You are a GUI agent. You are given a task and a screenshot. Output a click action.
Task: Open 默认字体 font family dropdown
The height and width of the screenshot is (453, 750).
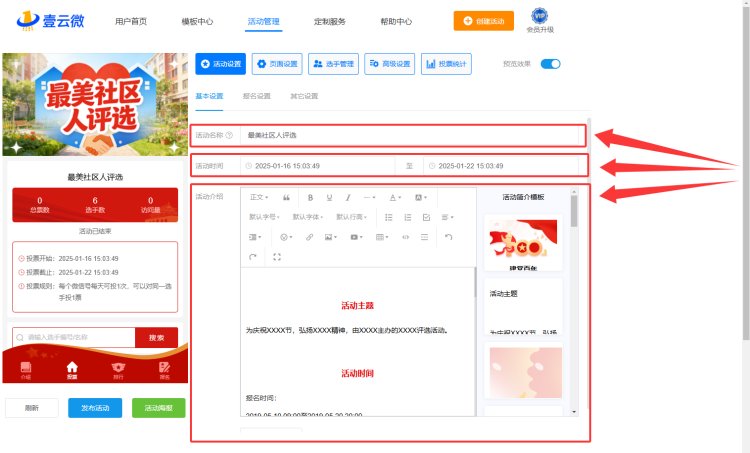tap(308, 217)
